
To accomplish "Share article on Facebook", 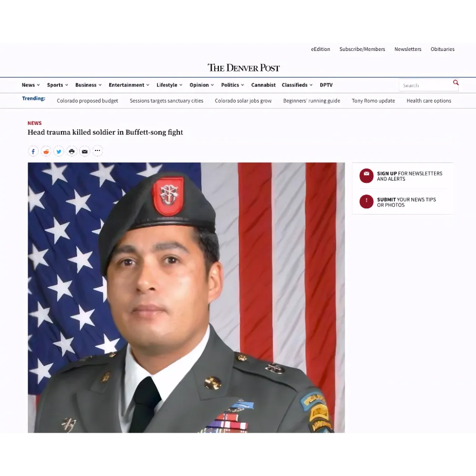I will 33,151.
